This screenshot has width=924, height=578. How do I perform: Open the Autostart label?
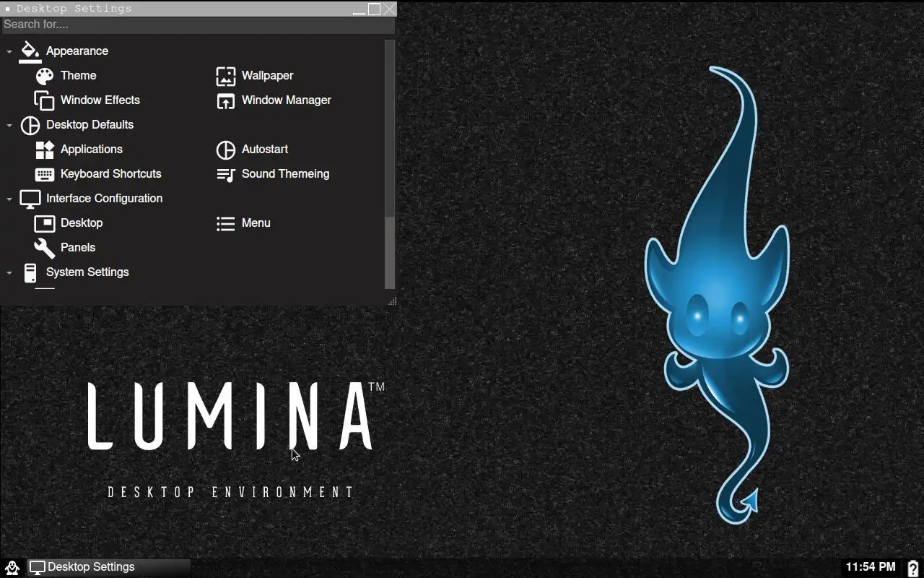(x=265, y=150)
